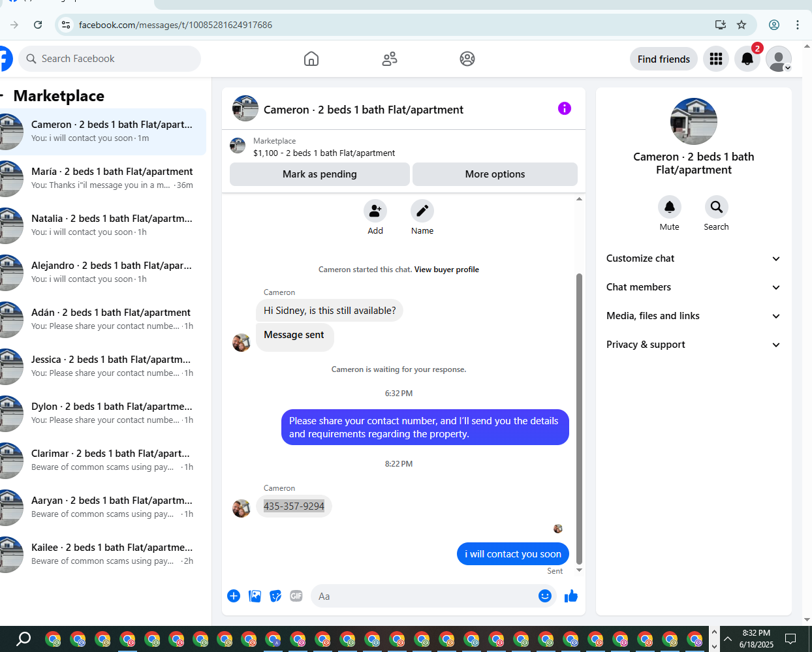Click the phone number 435-357-9294 message
This screenshot has width=812, height=652.
coord(294,506)
